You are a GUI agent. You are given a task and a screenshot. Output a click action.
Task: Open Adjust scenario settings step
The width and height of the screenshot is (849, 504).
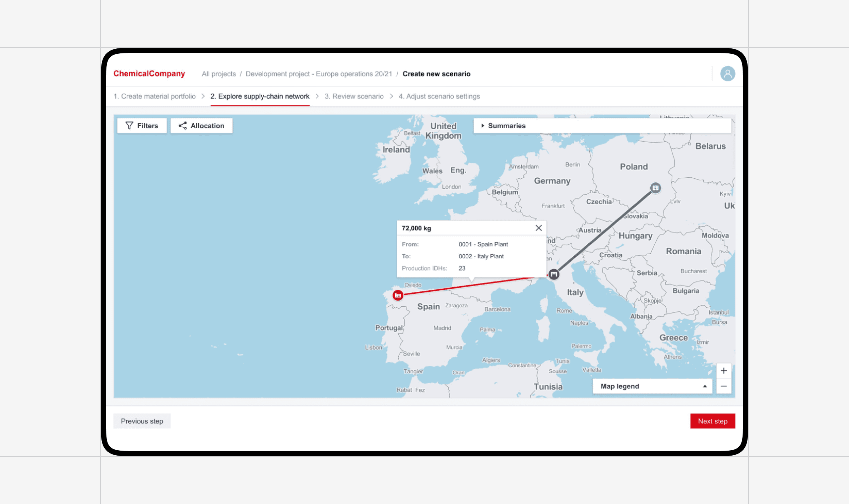pyautogui.click(x=439, y=96)
